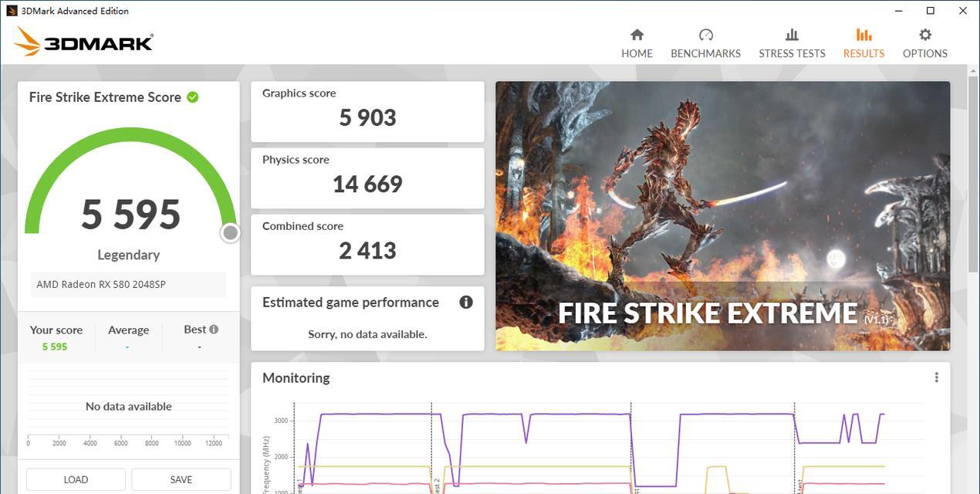Click the Fire Strike Extreme banner image
The image size is (980, 494).
click(723, 216)
